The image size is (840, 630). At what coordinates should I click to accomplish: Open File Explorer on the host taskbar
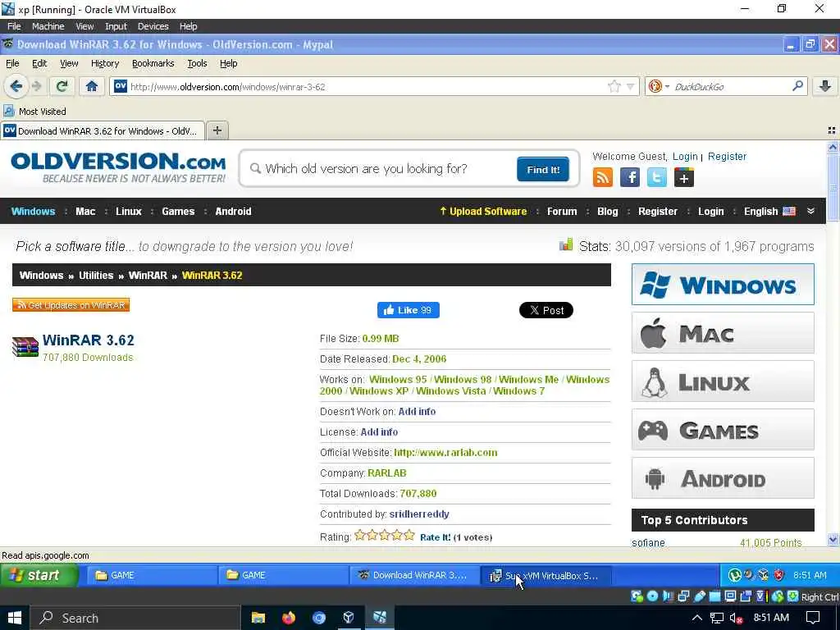click(x=258, y=619)
